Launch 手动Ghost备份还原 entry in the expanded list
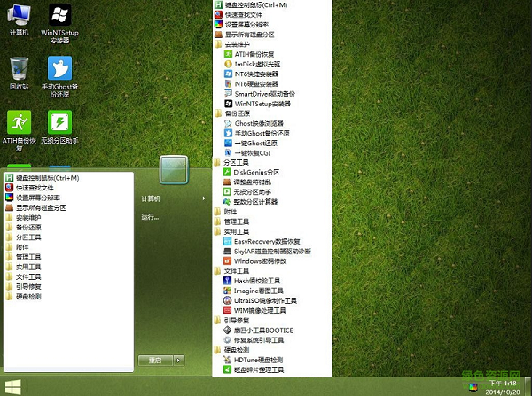The image size is (532, 396). click(257, 133)
